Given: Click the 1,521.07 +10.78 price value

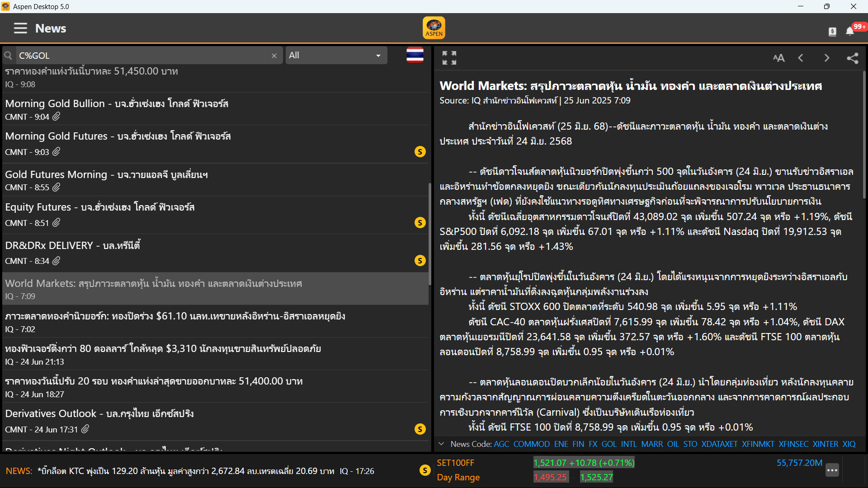Looking at the screenshot, I should tap(584, 463).
